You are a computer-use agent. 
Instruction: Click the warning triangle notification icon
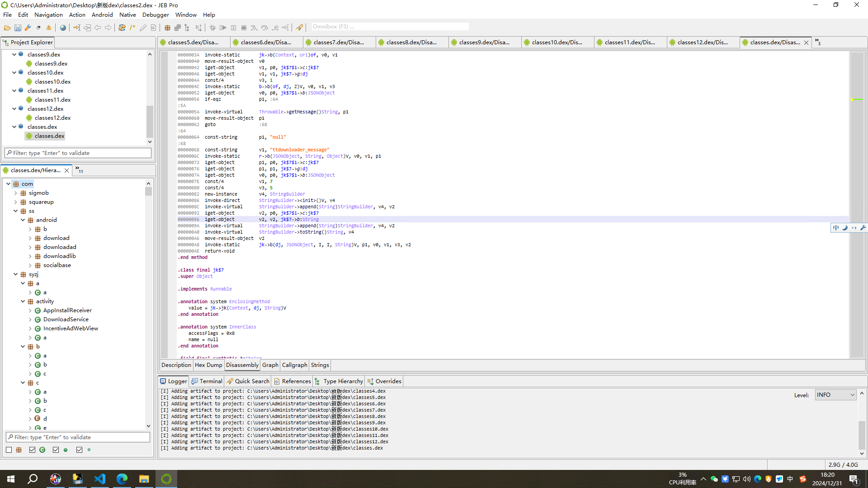pyautogui.click(x=49, y=28)
